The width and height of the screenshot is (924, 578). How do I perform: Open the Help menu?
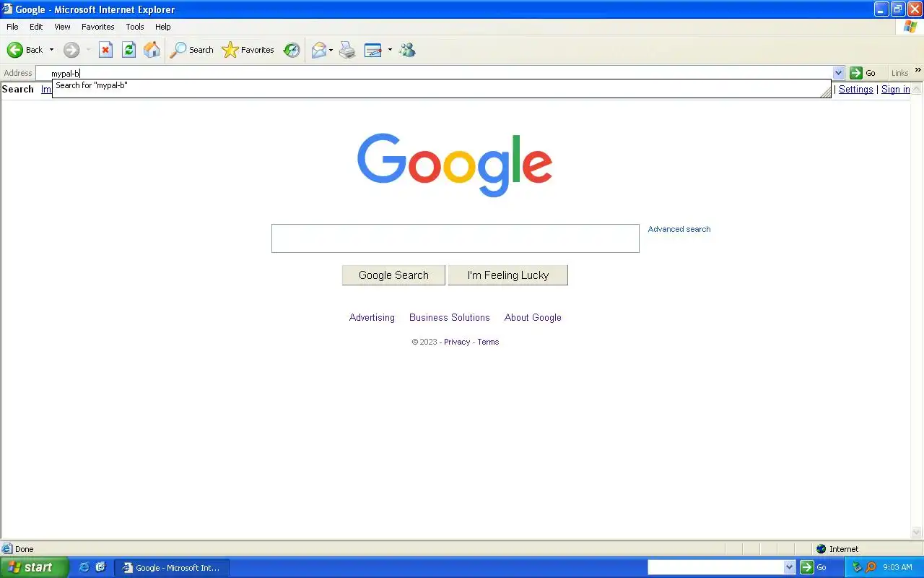click(x=163, y=27)
